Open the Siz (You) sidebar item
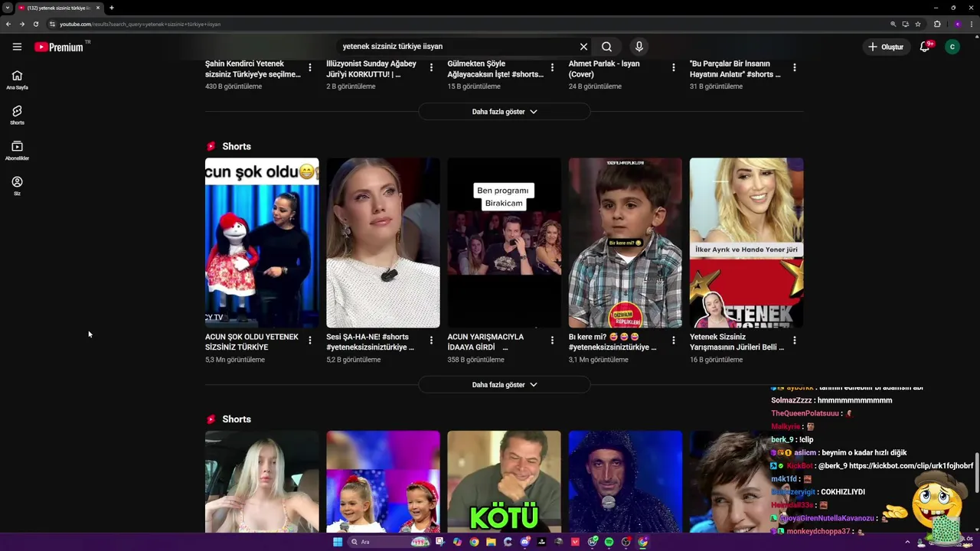 (x=17, y=186)
